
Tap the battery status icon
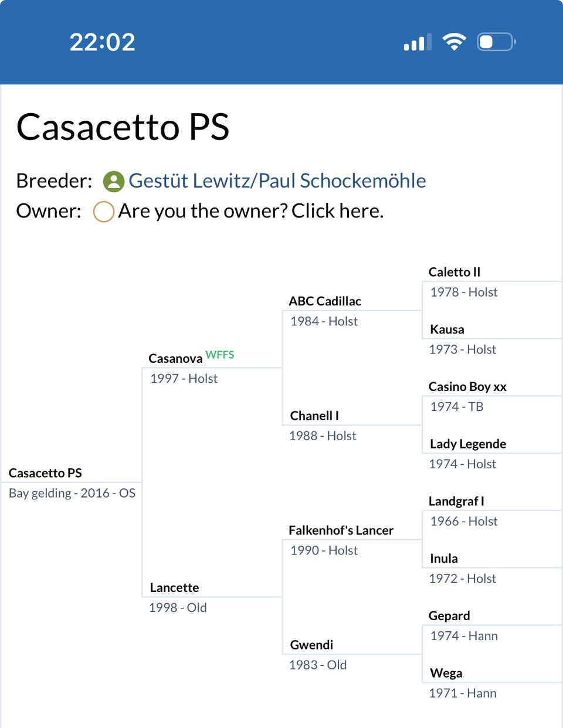coord(496,42)
